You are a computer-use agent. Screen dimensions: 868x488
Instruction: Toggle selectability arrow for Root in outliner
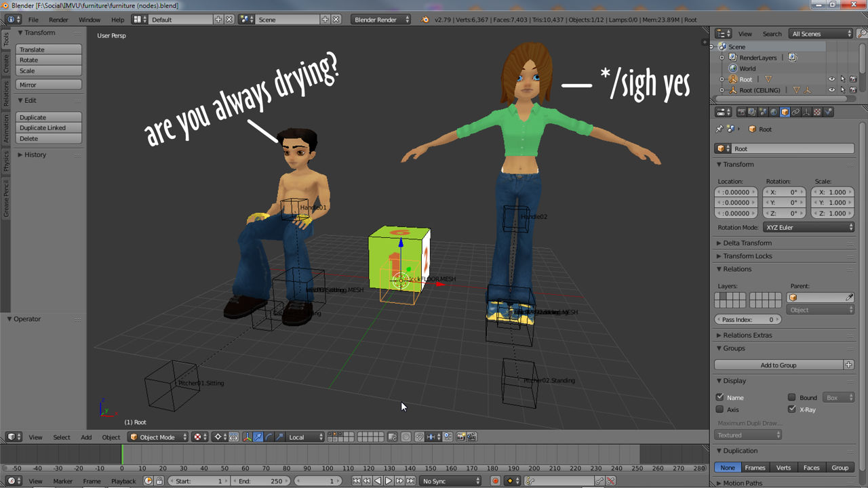(843, 79)
